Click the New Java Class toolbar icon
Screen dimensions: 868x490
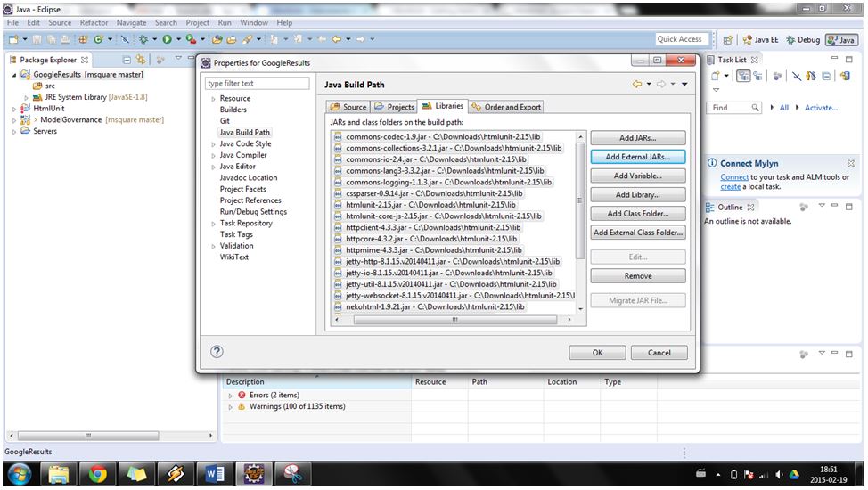pos(99,39)
